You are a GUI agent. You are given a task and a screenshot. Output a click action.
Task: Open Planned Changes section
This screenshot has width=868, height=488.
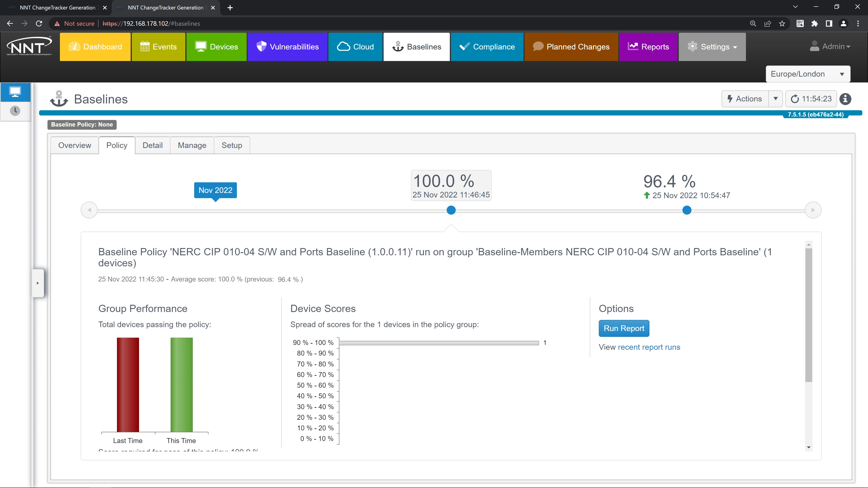coord(571,47)
